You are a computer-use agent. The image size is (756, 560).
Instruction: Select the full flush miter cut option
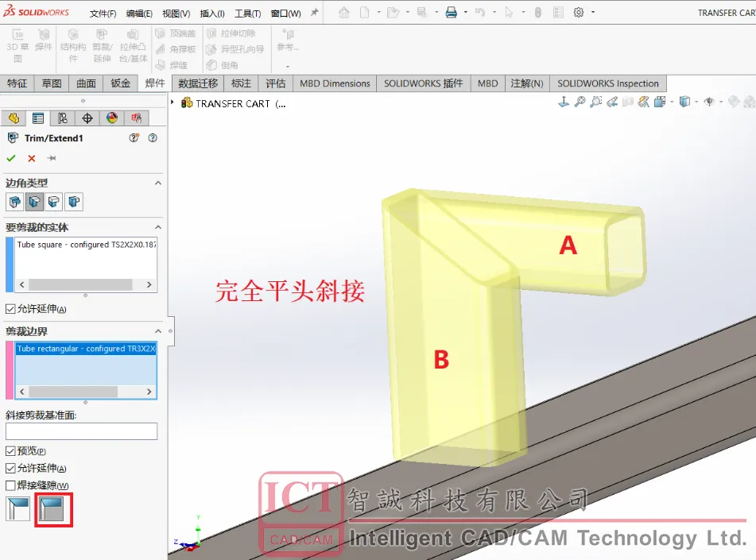pyautogui.click(x=52, y=509)
